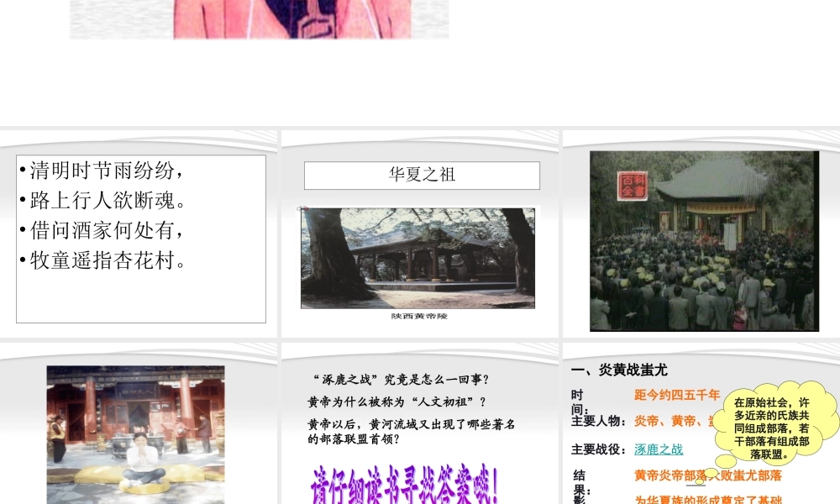
Task: Open the pavilion photo under 华夏之祖
Action: [x=417, y=258]
